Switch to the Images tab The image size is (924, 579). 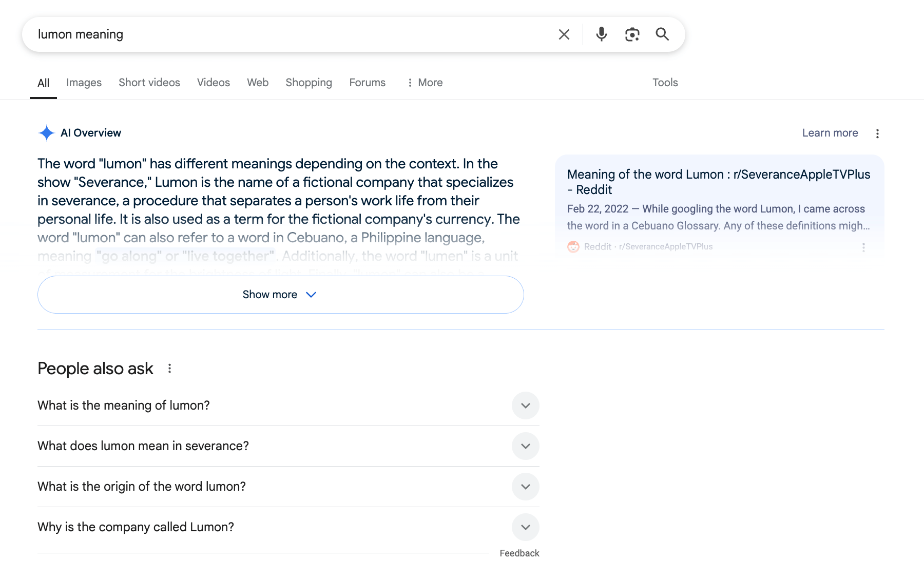point(84,83)
